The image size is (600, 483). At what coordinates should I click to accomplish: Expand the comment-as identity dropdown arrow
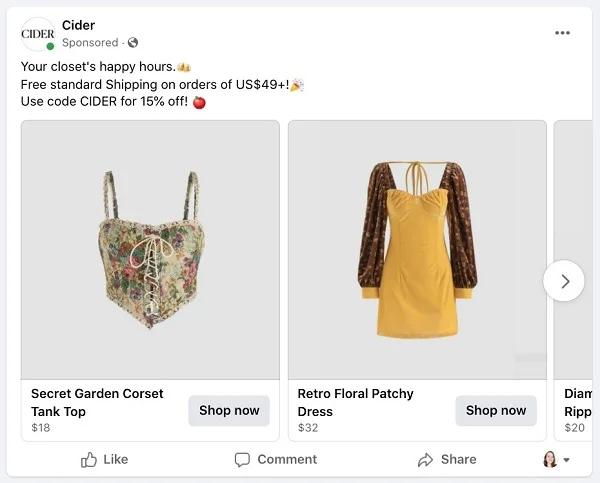pos(567,461)
